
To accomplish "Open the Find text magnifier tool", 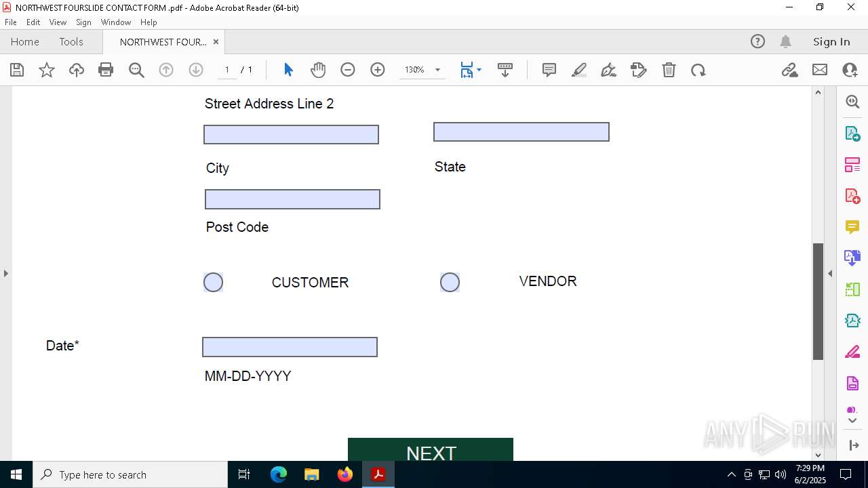I will [136, 70].
